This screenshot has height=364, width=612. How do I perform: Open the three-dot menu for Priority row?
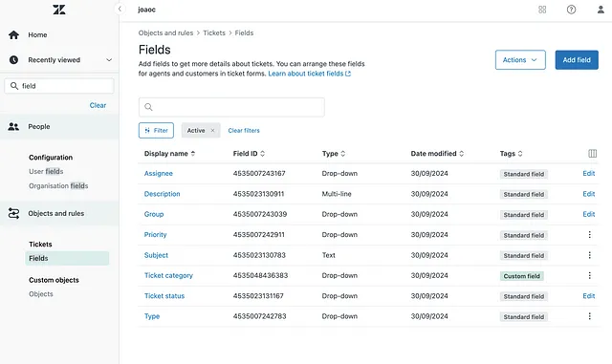tap(589, 234)
